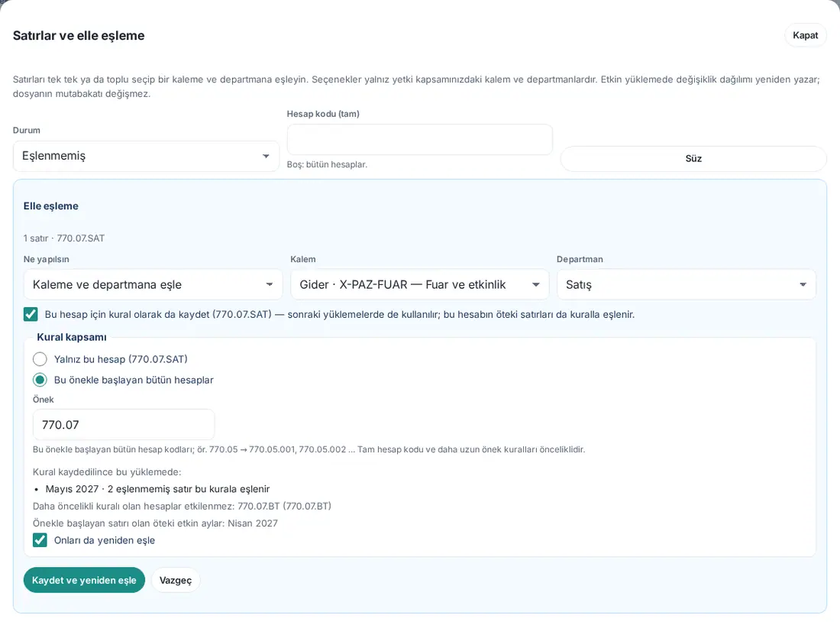
Task: Expand the Kalem dropdown
Action: point(419,285)
